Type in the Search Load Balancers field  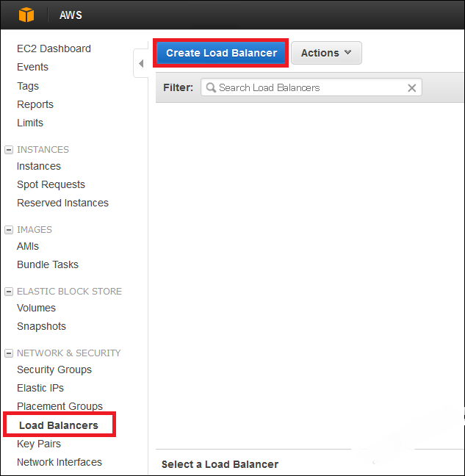coord(309,88)
